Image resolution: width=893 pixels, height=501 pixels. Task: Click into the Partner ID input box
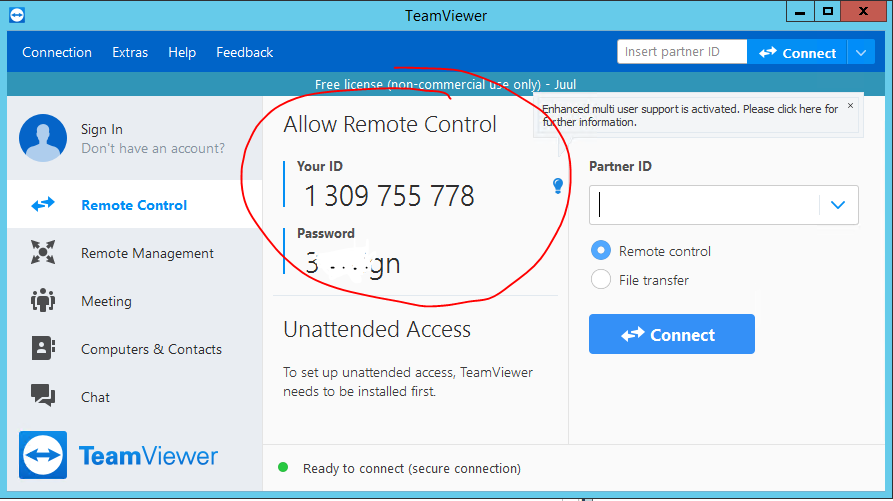coord(704,205)
